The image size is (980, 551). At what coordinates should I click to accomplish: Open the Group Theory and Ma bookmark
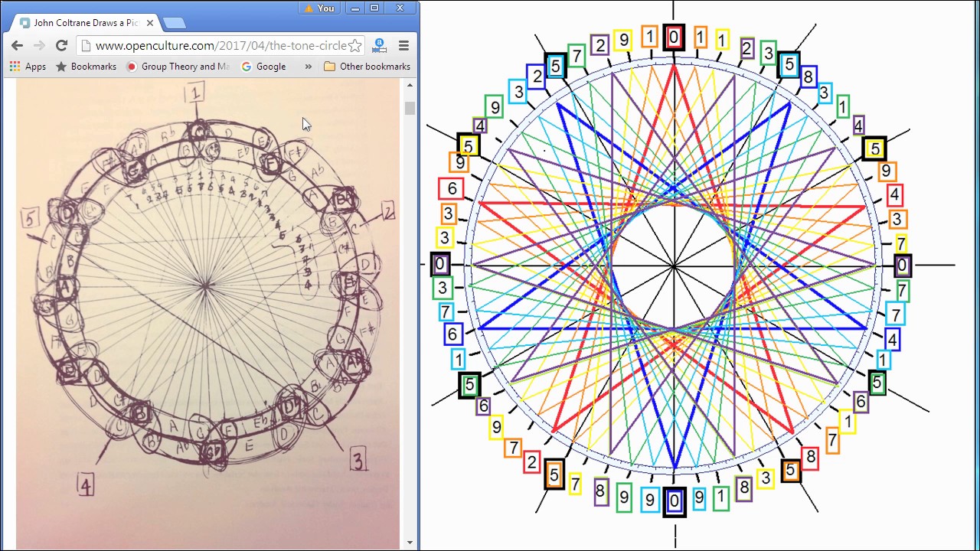[178, 67]
